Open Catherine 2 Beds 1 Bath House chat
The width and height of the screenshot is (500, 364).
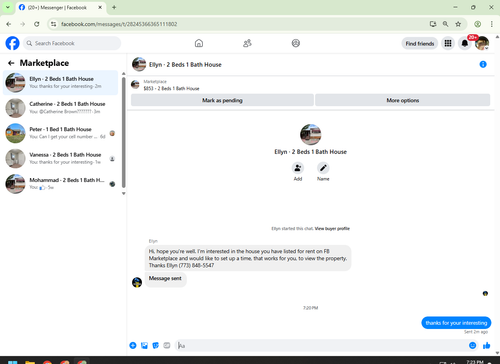click(x=60, y=108)
